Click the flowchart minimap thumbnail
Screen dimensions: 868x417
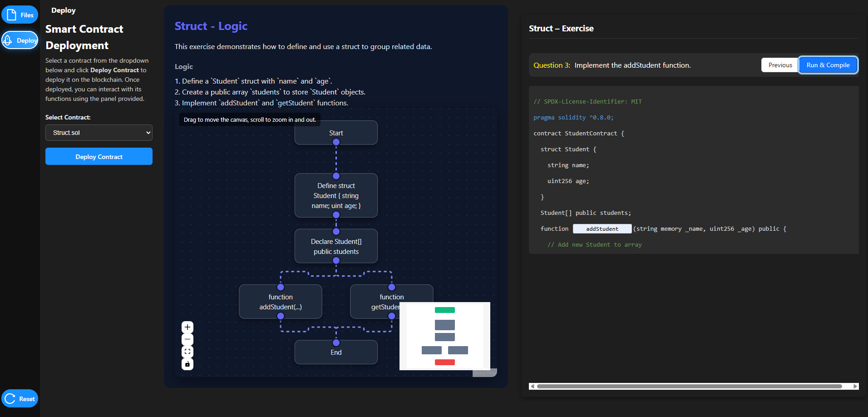(x=444, y=336)
